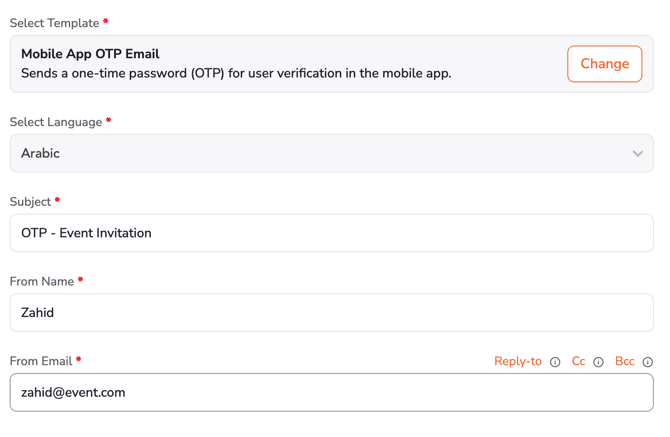The height and width of the screenshot is (437, 670).
Task: Click the Select Language label
Action: coord(56,122)
